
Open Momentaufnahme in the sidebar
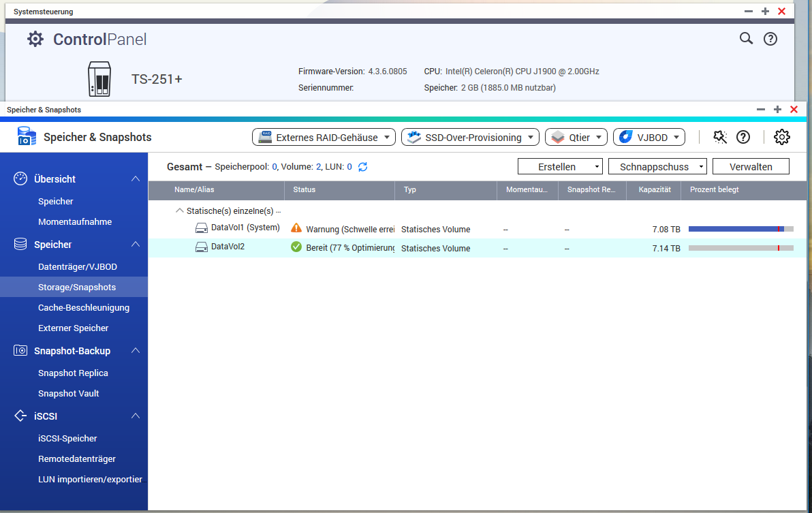pos(74,221)
